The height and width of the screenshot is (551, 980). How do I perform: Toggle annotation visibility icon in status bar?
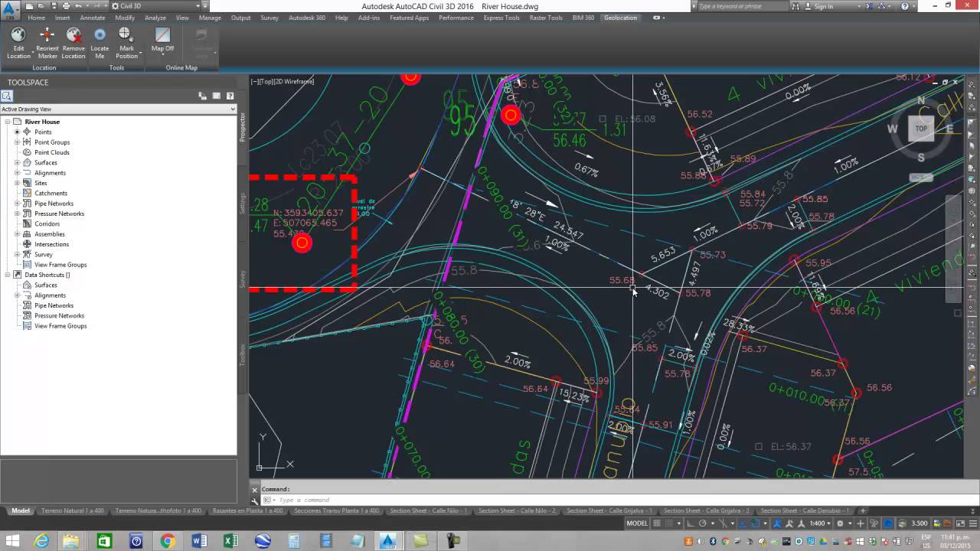pyautogui.click(x=779, y=523)
